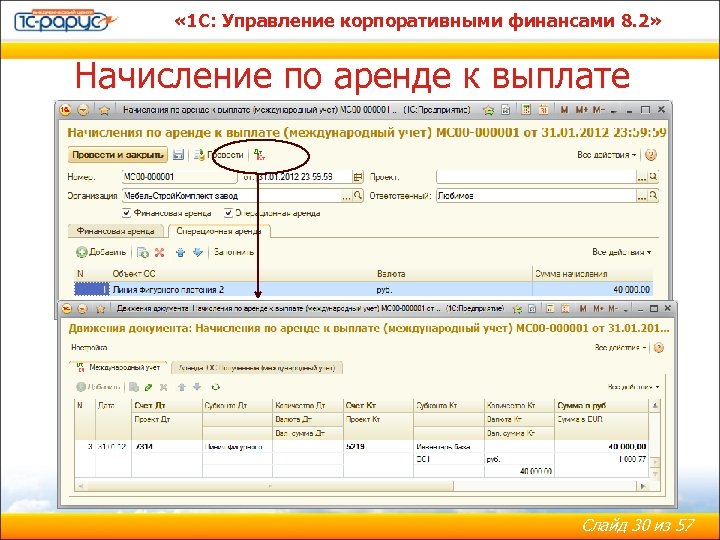Open help icon in accrual document window
The height and width of the screenshot is (540, 720).
point(651,155)
